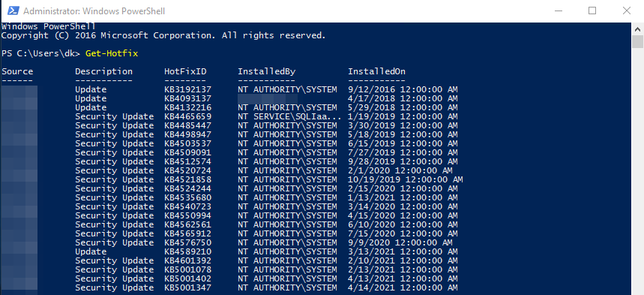The height and width of the screenshot is (295, 644).
Task: Click hotfix ID KB5001347
Action: coord(187,288)
